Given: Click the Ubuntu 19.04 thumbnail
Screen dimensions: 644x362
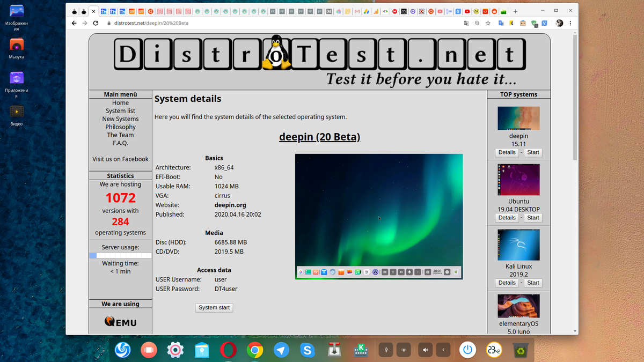Looking at the screenshot, I should 518,180.
